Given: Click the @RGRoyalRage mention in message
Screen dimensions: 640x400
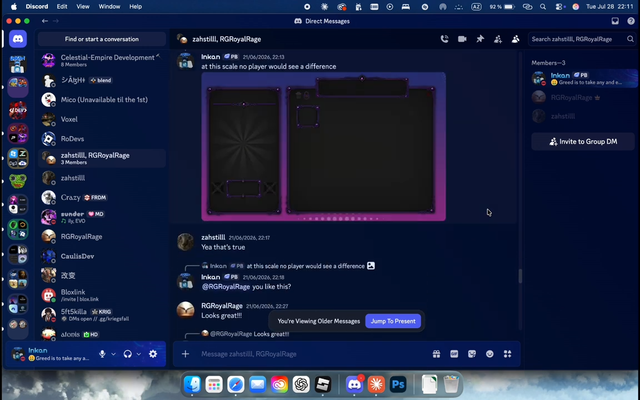Looking at the screenshot, I should (226, 287).
